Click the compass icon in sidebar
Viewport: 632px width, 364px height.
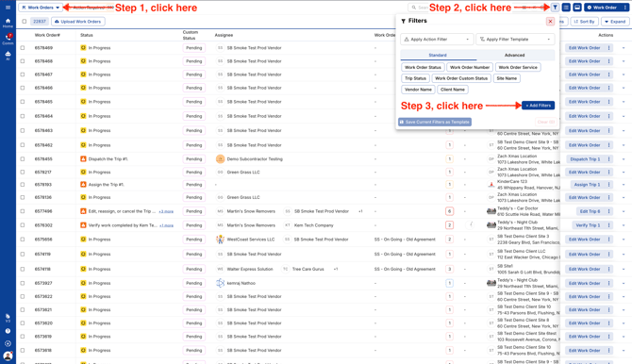[x=8, y=343]
